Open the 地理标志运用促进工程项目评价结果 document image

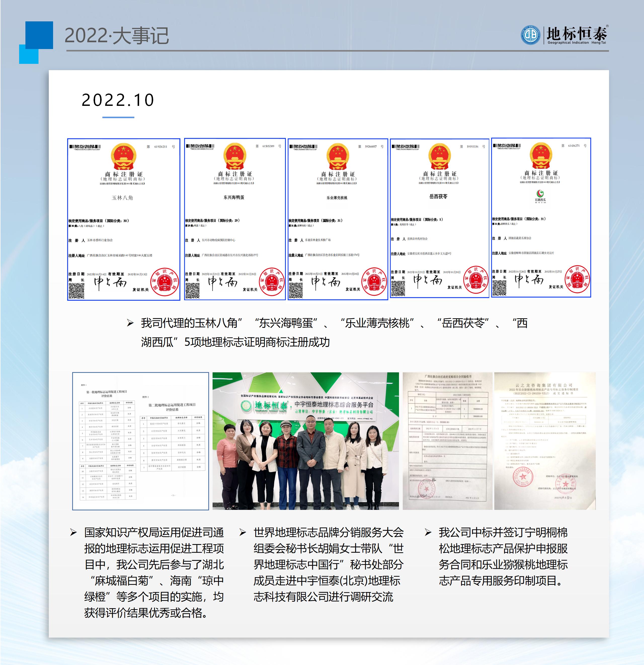click(141, 441)
